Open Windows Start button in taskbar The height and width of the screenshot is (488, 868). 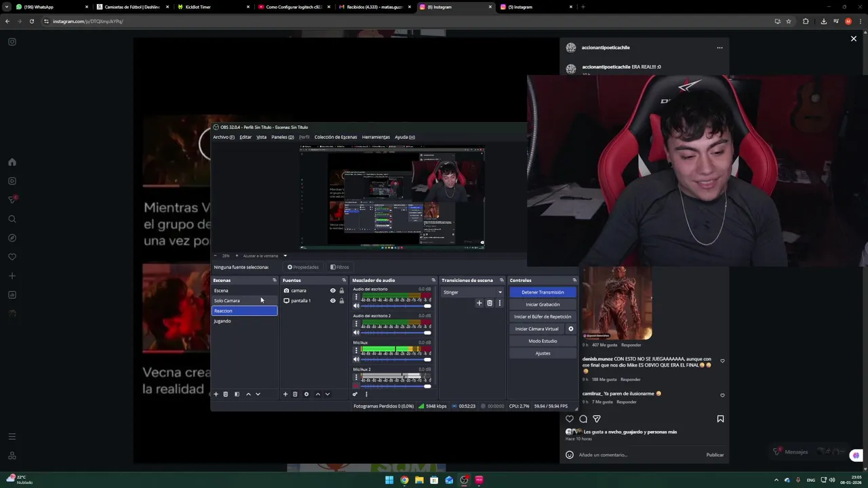389,480
